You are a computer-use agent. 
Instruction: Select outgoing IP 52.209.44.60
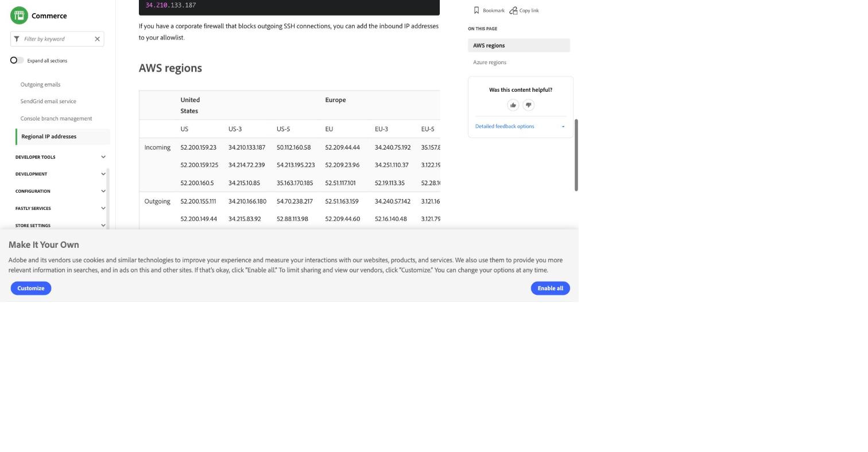point(343,219)
